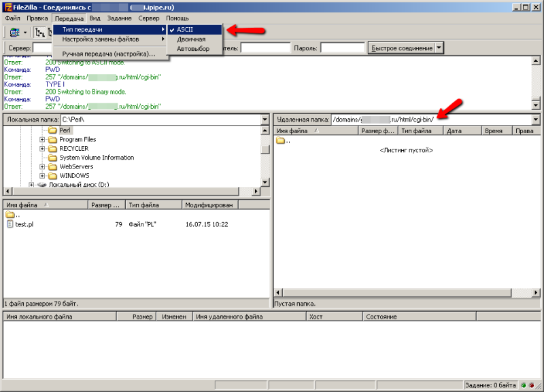This screenshot has height=392, width=544.
Task: Open the Сервер menu
Action: pyautogui.click(x=148, y=18)
